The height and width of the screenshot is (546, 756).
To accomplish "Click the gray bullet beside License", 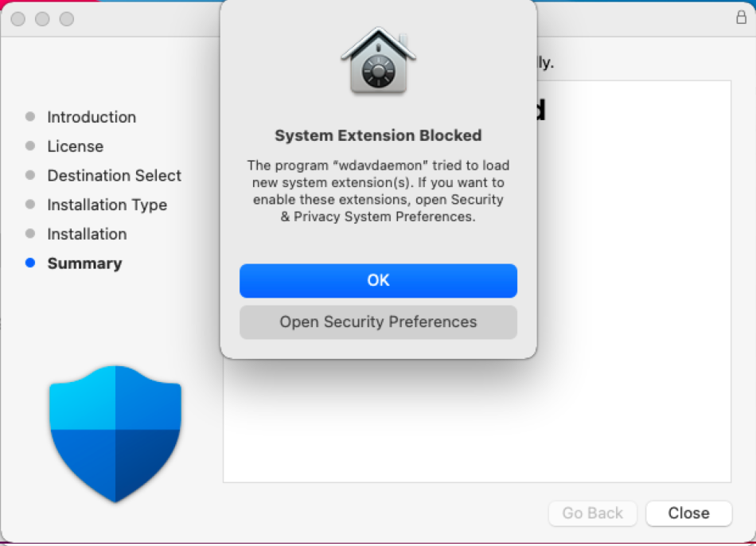I will coord(30,146).
